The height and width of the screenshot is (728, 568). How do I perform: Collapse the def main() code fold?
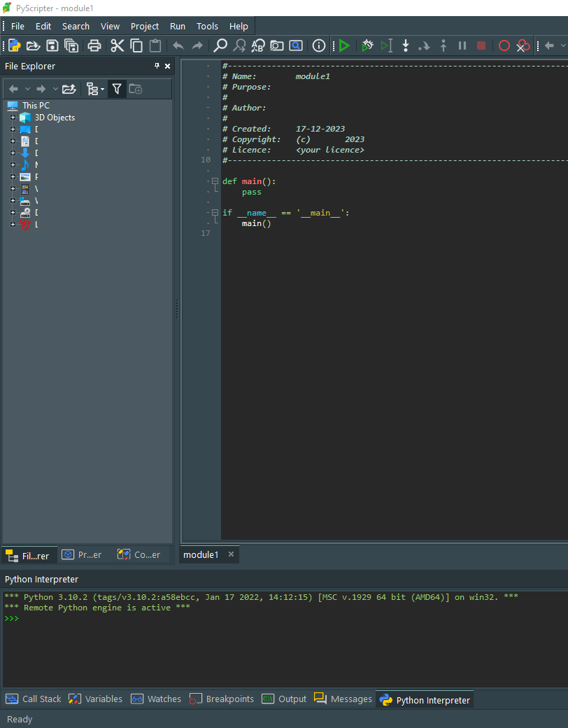215,181
